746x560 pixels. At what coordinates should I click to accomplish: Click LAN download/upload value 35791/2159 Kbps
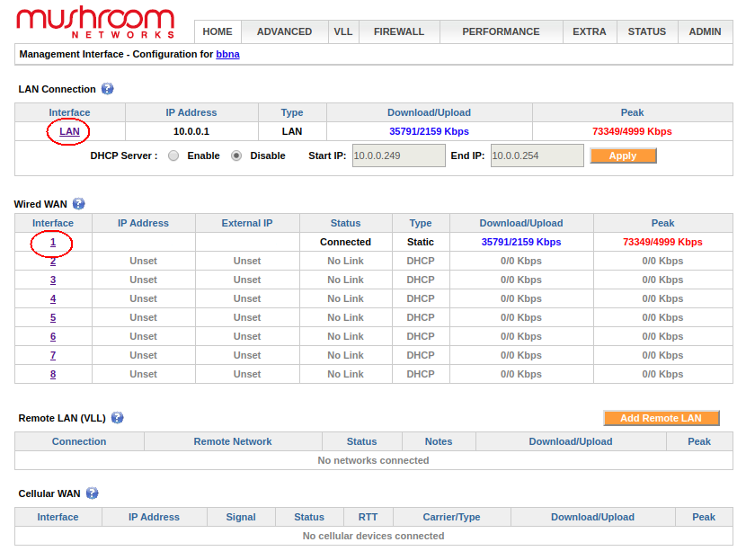click(x=429, y=131)
